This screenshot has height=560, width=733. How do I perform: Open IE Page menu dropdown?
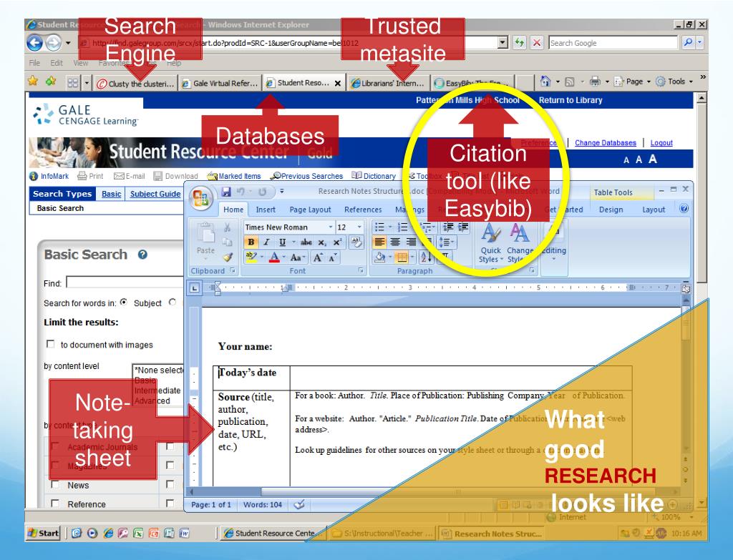click(x=632, y=82)
